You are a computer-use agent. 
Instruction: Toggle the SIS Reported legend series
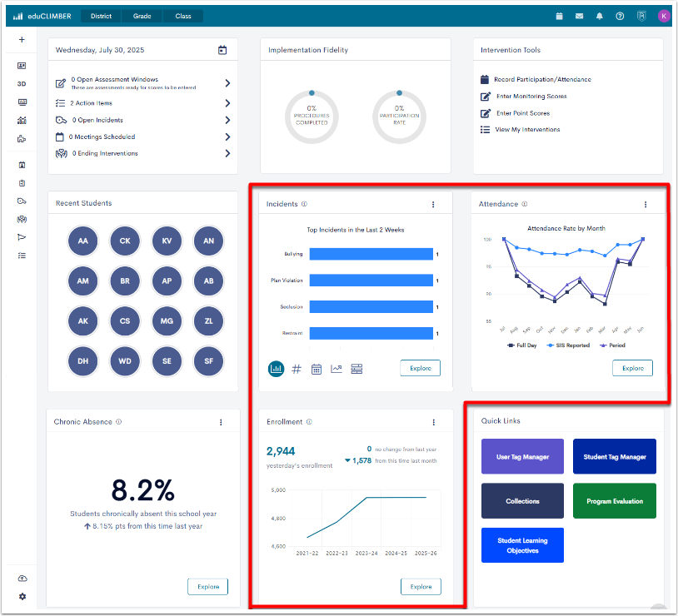pos(568,345)
